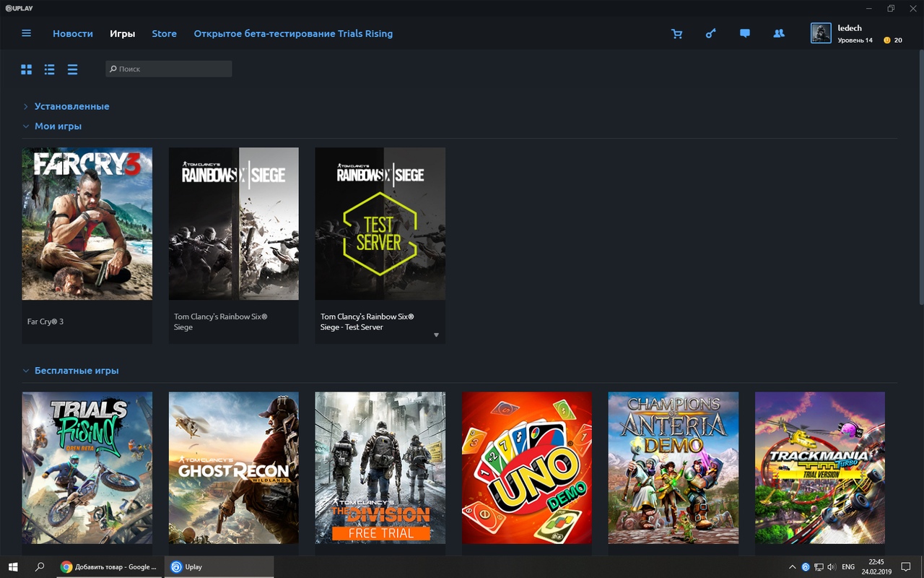The image size is (924, 578).
Task: Open The Division Free Trial cover
Action: point(380,468)
